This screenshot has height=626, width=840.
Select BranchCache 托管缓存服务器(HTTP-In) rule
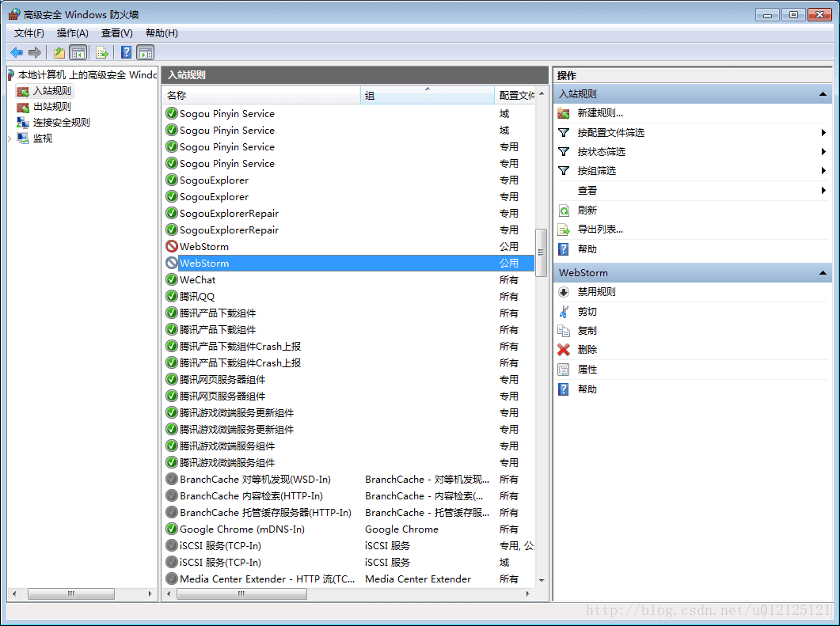[349, 512]
